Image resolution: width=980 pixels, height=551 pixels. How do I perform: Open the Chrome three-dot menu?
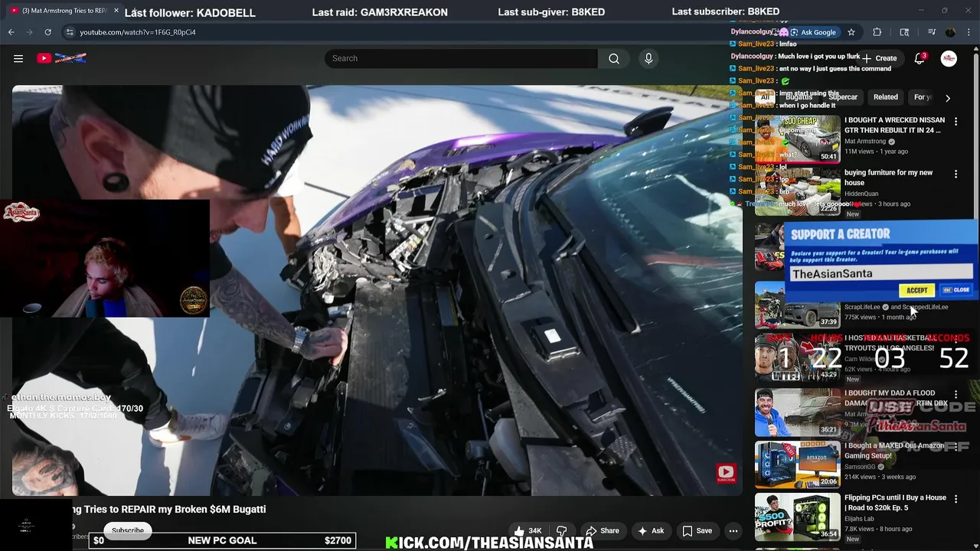click(x=969, y=32)
